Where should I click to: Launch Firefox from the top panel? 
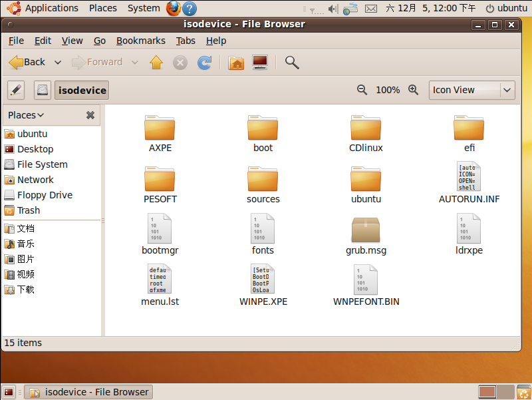tap(174, 8)
